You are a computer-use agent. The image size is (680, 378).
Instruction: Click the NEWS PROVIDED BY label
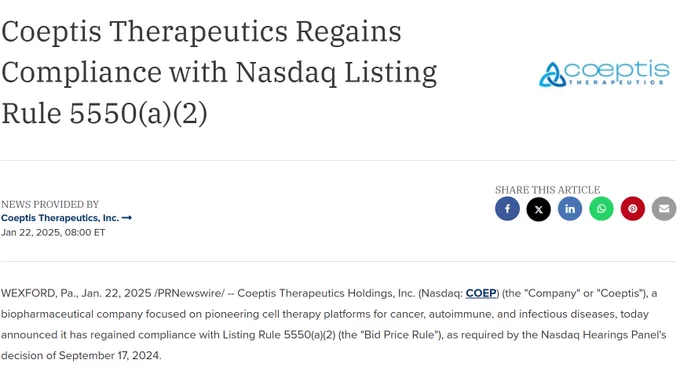pos(50,204)
